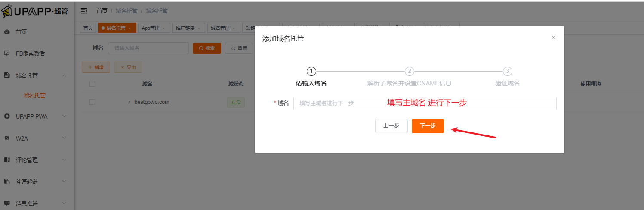Click the orange 搜索 button

pyautogui.click(x=207, y=48)
